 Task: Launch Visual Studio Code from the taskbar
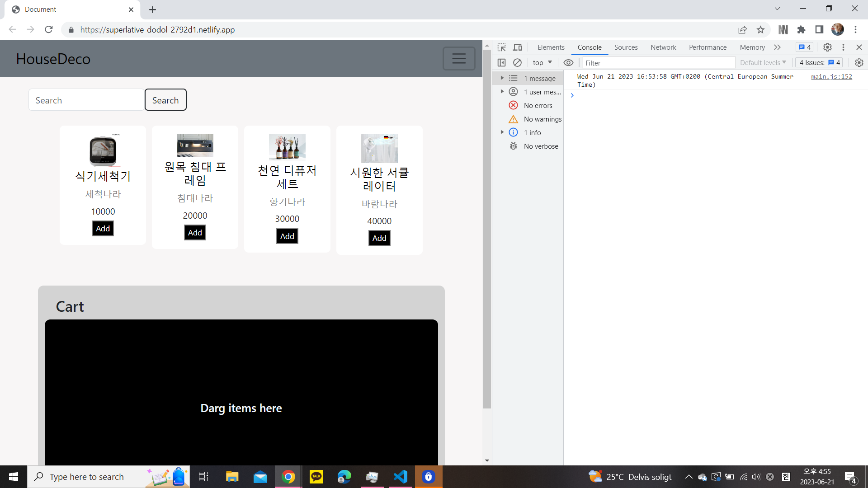(x=401, y=476)
